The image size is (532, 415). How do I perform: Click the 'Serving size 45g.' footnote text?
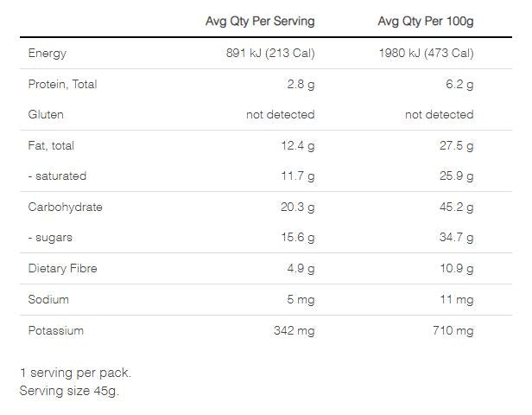(x=69, y=391)
